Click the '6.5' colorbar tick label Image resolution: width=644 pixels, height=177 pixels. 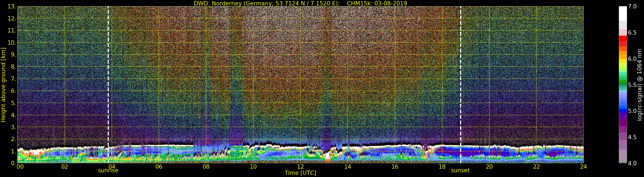click(632, 33)
